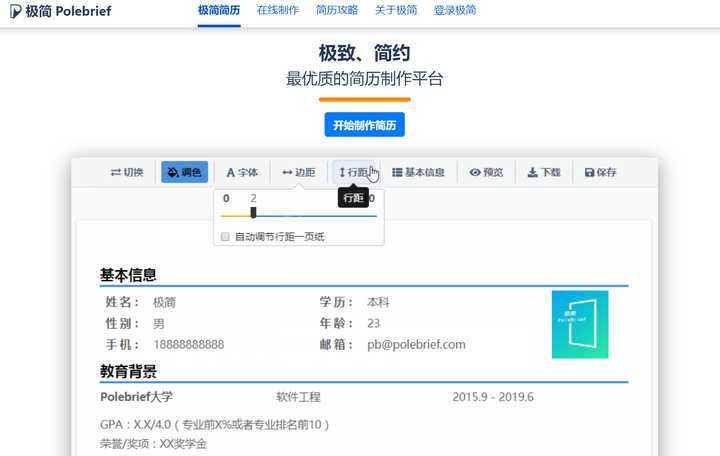Image resolution: width=720 pixels, height=456 pixels.
Task: Click the resume profile photo thumbnail
Action: (x=580, y=324)
